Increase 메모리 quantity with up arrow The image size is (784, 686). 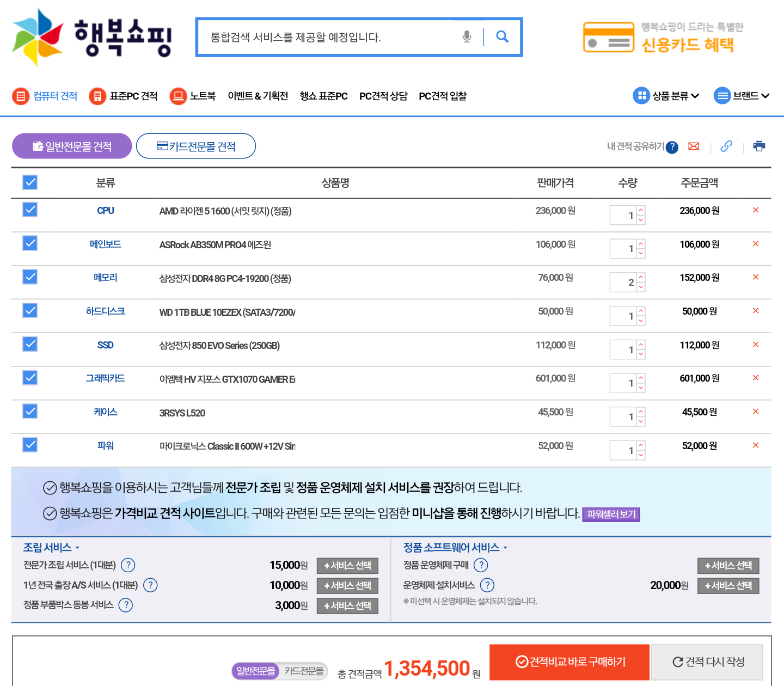tap(641, 277)
